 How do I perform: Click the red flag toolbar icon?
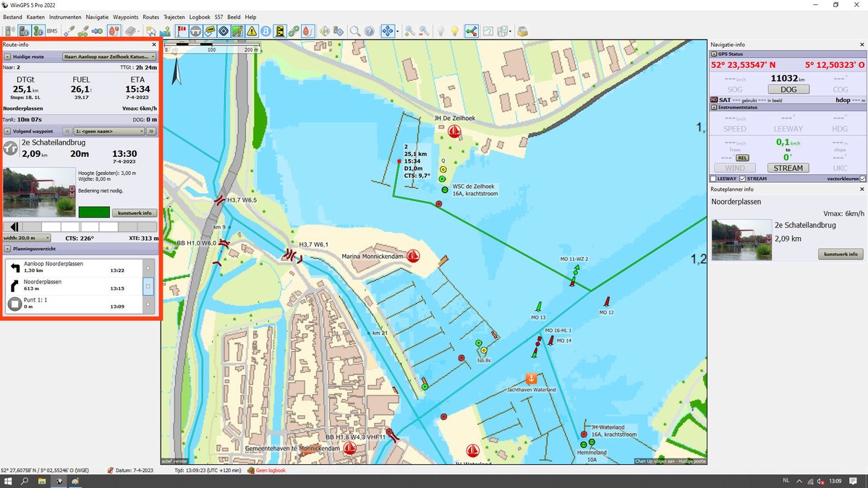[182, 31]
